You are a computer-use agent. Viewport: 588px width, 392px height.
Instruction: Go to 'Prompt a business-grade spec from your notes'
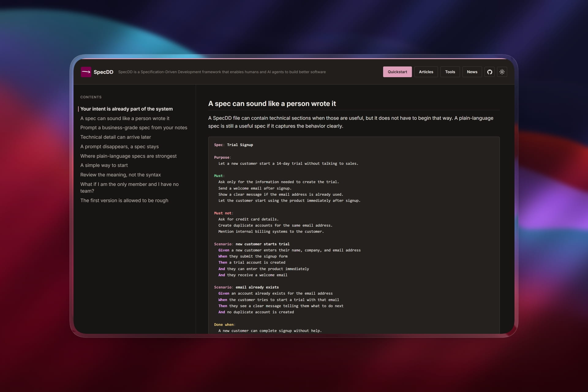pos(134,128)
